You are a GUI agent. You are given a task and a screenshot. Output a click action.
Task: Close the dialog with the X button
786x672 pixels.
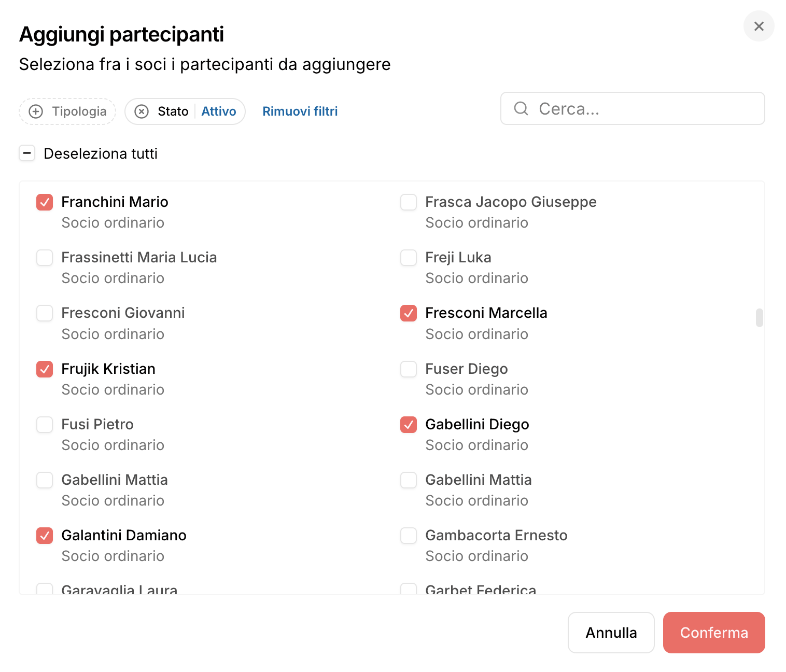[759, 26]
